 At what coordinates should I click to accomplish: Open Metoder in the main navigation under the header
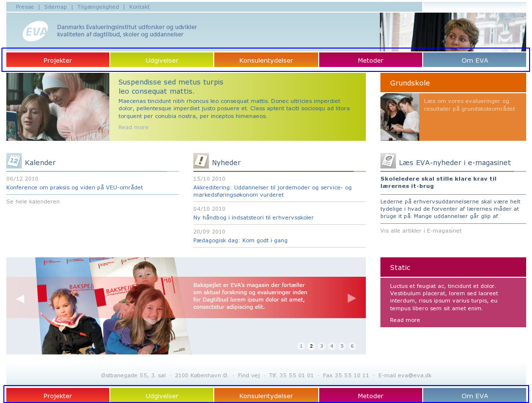click(x=371, y=60)
